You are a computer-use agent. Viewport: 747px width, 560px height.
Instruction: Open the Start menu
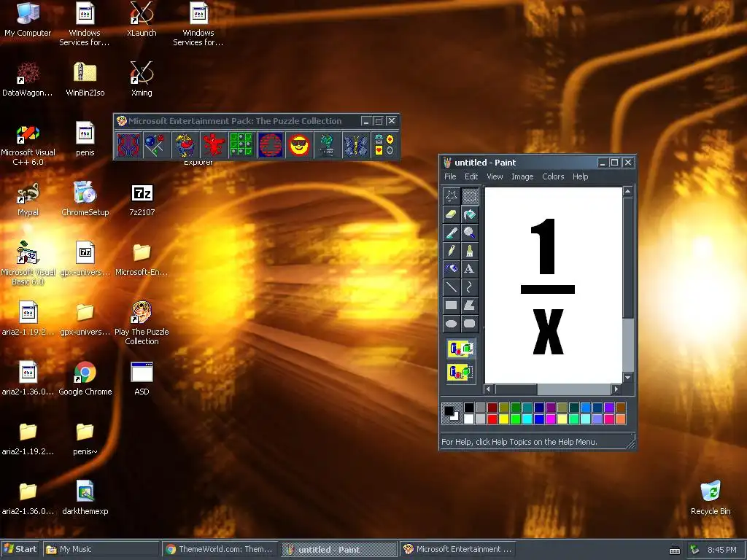point(20,549)
